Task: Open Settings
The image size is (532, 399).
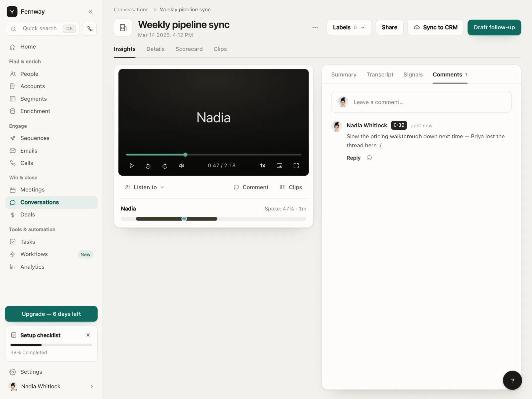Action: click(51, 372)
